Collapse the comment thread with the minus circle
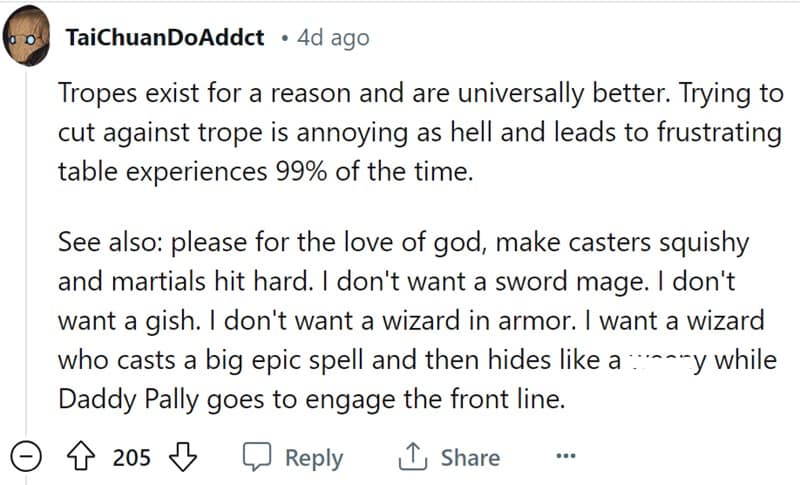 tap(32, 458)
